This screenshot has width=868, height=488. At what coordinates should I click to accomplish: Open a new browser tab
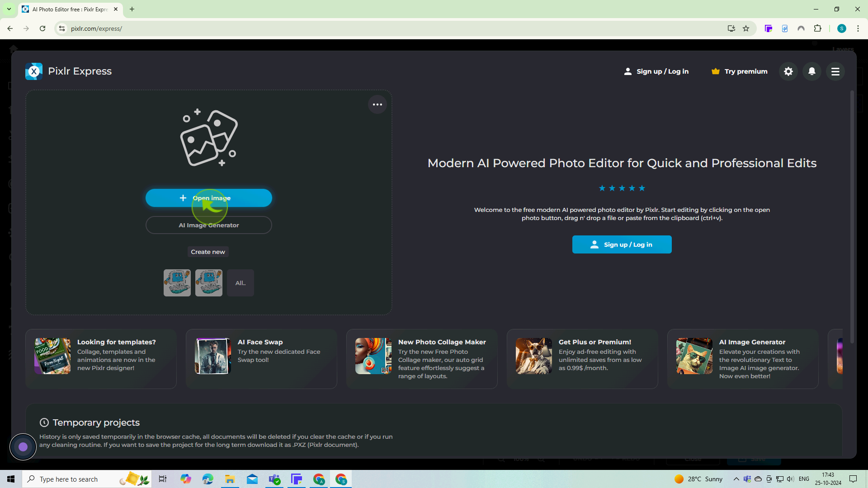(x=132, y=9)
